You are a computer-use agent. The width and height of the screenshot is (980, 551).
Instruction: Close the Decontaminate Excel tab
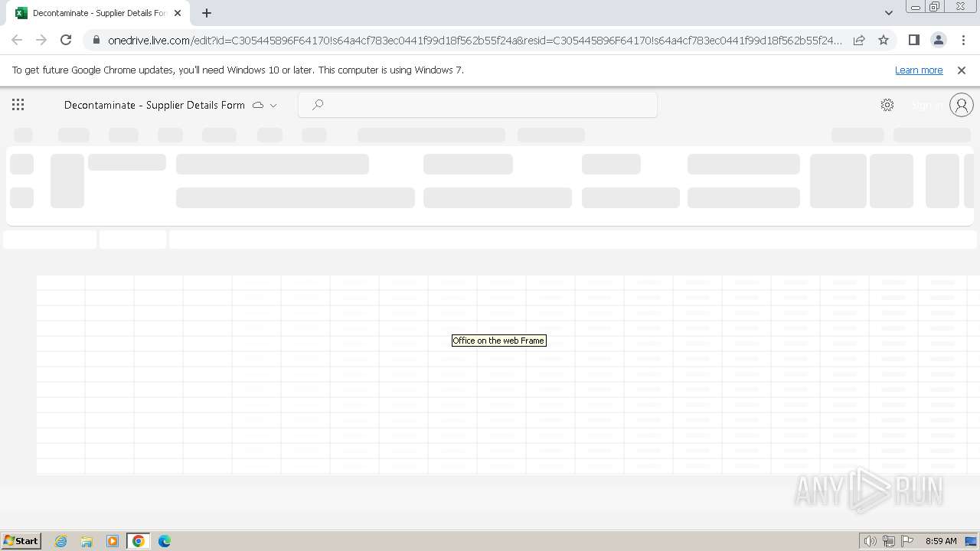click(x=178, y=13)
